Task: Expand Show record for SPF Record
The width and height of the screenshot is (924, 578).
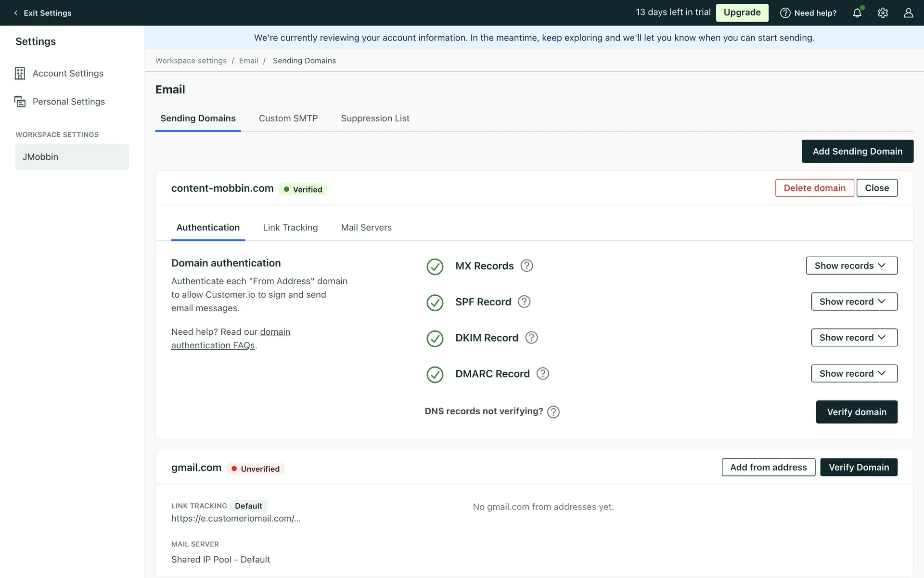Action: [x=854, y=302]
